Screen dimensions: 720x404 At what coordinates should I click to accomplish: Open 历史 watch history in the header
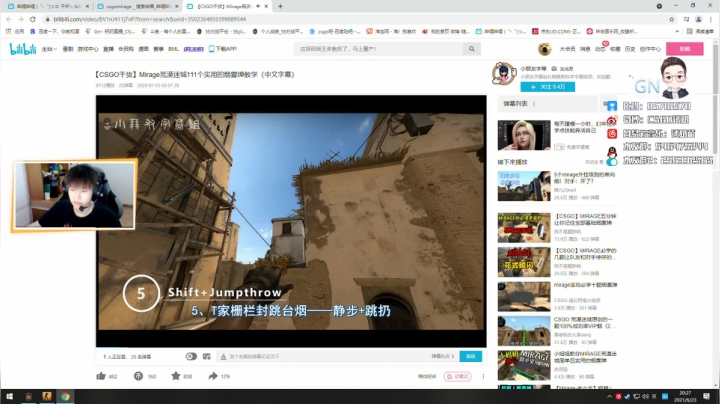pos(630,49)
